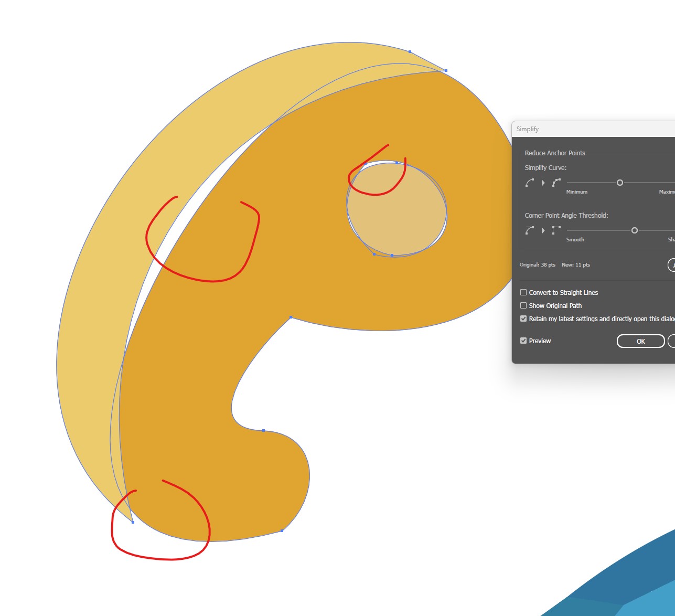The height and width of the screenshot is (616, 675).
Task: Disable Retain my latest settings option
Action: point(523,318)
